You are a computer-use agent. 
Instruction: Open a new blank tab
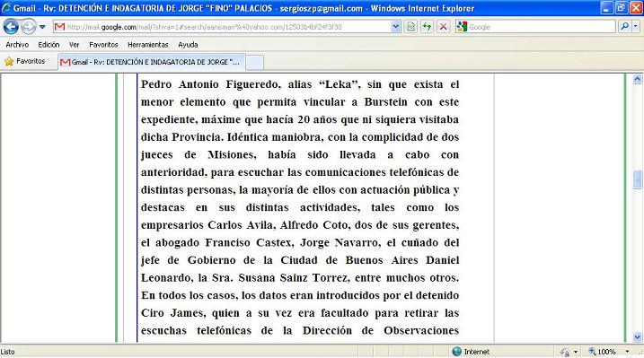(x=255, y=62)
